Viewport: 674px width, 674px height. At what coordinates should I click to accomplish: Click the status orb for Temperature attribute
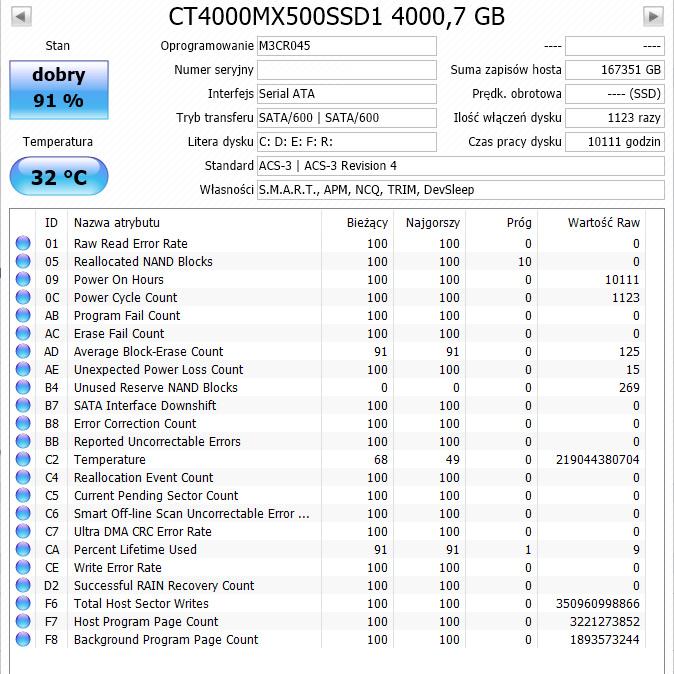pos(23,460)
